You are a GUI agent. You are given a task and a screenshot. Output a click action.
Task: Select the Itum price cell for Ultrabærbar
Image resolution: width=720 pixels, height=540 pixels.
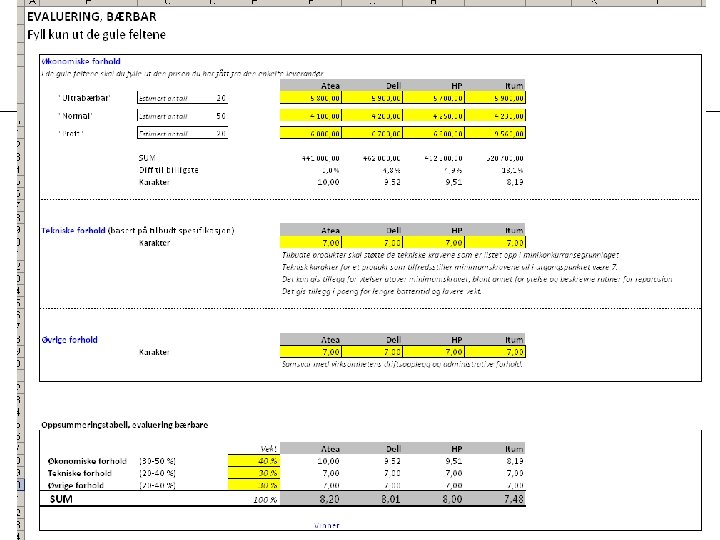pyautogui.click(x=495, y=98)
